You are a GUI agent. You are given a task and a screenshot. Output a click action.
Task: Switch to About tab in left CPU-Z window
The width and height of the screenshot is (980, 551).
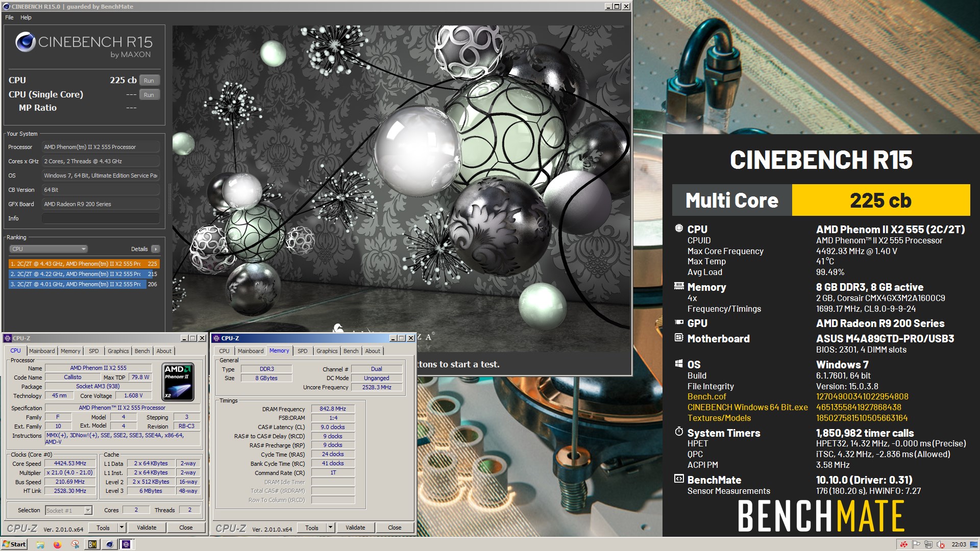point(164,351)
